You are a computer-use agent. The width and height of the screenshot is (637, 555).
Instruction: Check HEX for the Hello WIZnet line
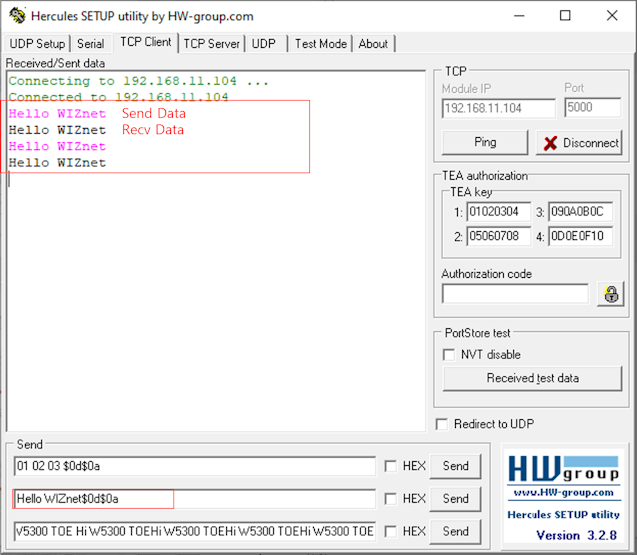[391, 498]
